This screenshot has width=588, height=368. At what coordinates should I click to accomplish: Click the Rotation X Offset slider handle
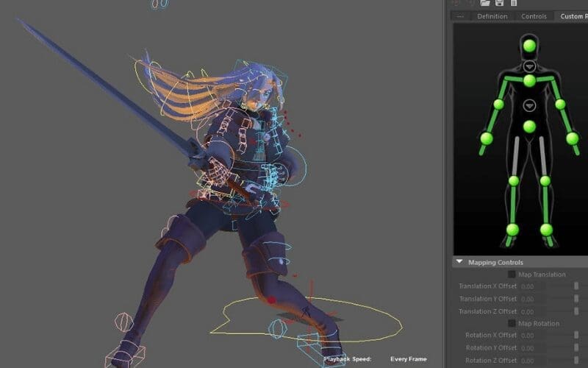[x=576, y=335]
